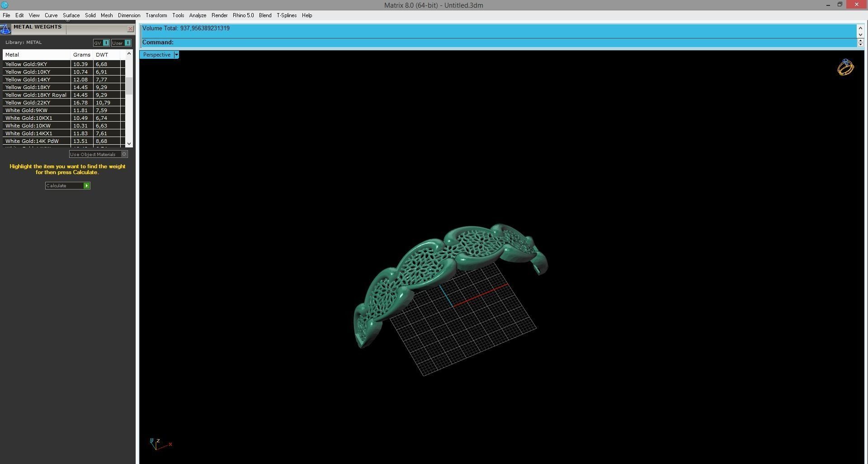Click the 10,79 DWT value
868x464 pixels.
(x=103, y=103)
